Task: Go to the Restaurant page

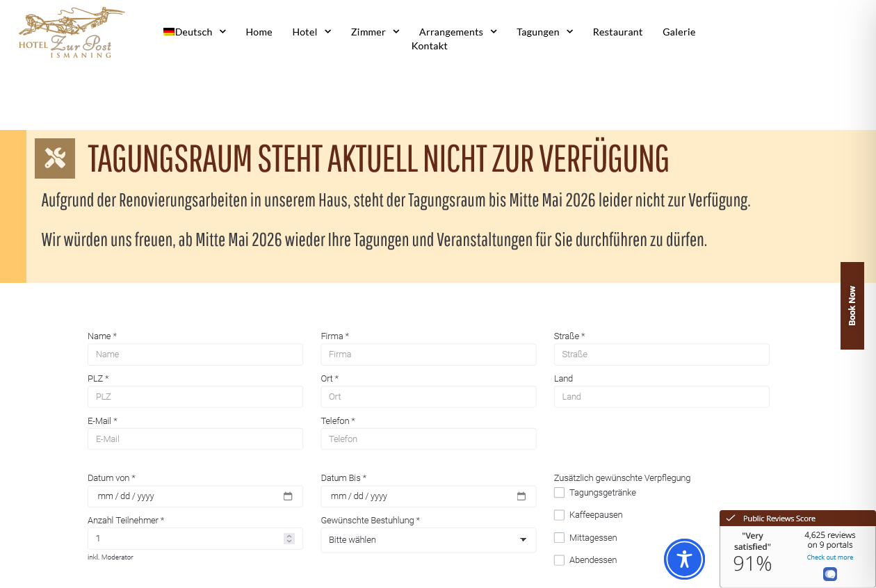Action: [x=617, y=32]
